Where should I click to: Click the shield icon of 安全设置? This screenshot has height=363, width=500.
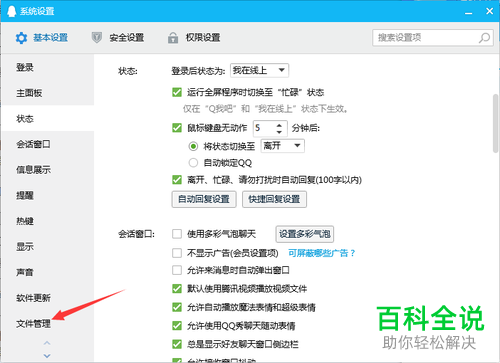click(x=97, y=38)
